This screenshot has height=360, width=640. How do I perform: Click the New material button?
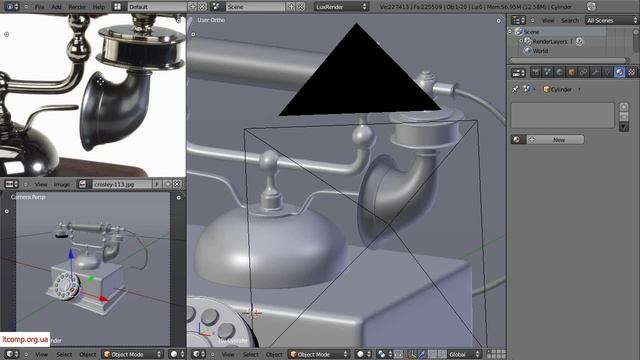coord(555,140)
